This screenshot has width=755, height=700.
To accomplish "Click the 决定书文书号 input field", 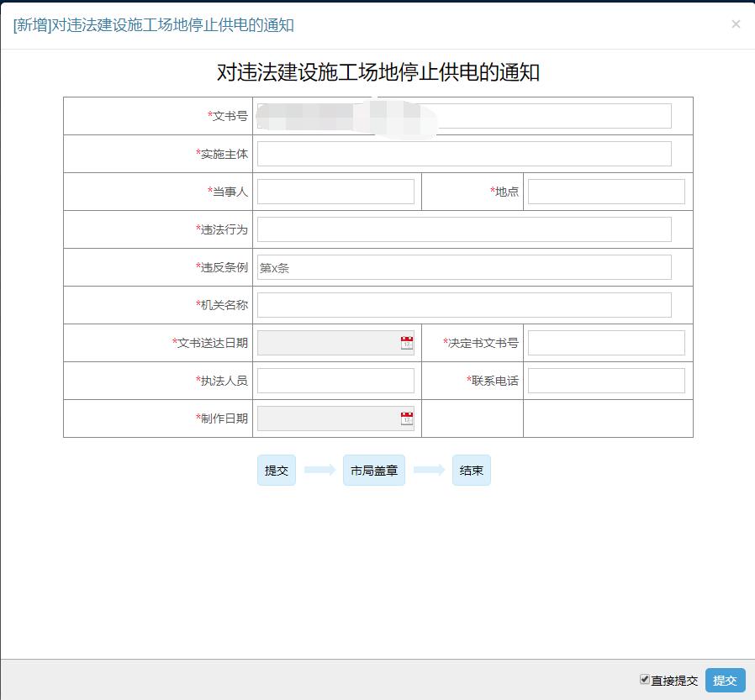I will 606,343.
